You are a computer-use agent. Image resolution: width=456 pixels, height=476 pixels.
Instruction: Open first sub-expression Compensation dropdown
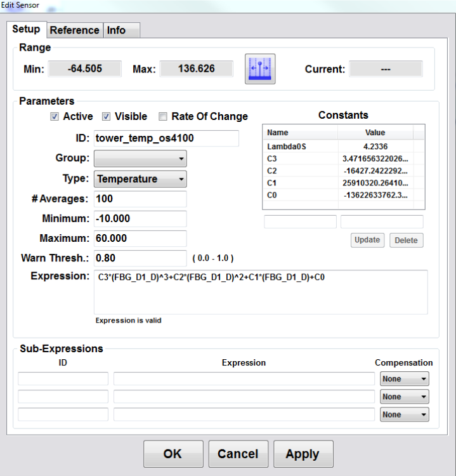click(405, 379)
